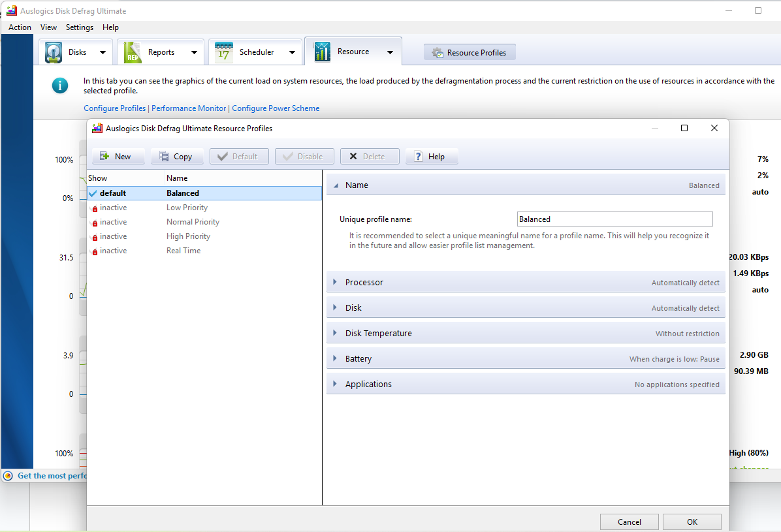Click the Resource chart icon

tap(322, 52)
